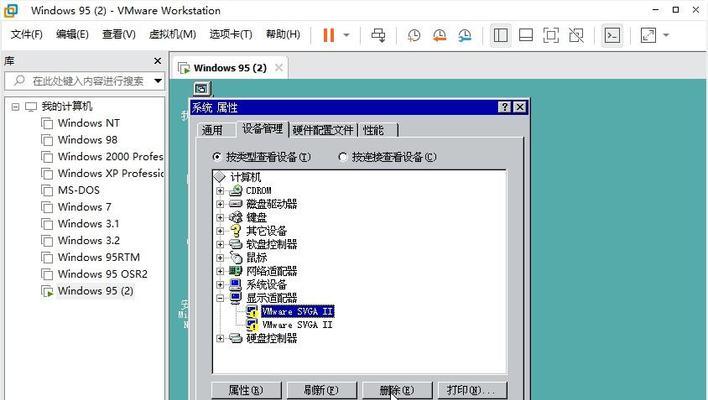
Task: Switch to the 性能 tab
Action: click(x=373, y=130)
